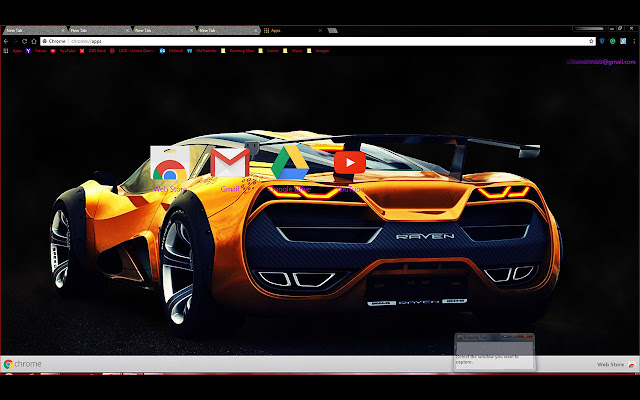Open the Hotmail bookmark
Screen dimensions: 640x400
click(171, 51)
